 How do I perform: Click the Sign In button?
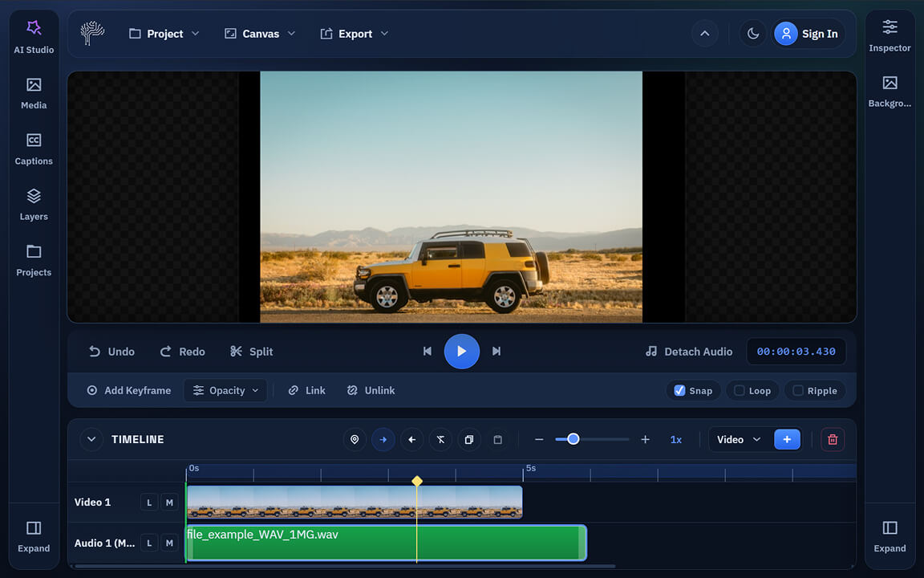coord(808,34)
